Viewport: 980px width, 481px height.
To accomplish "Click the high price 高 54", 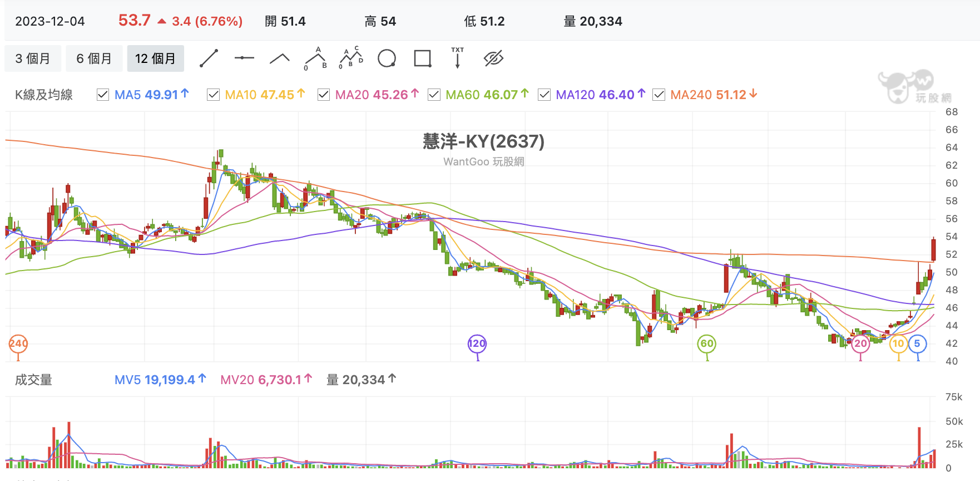I will [380, 21].
